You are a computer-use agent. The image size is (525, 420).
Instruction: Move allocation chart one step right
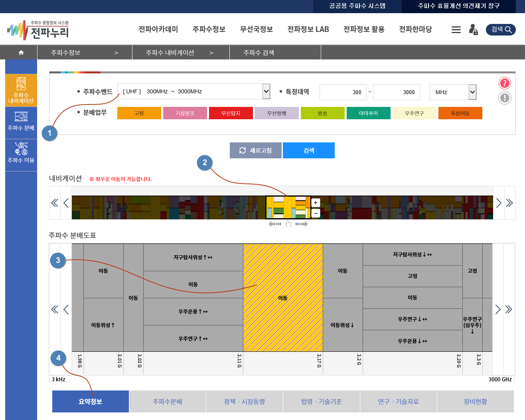point(498,310)
